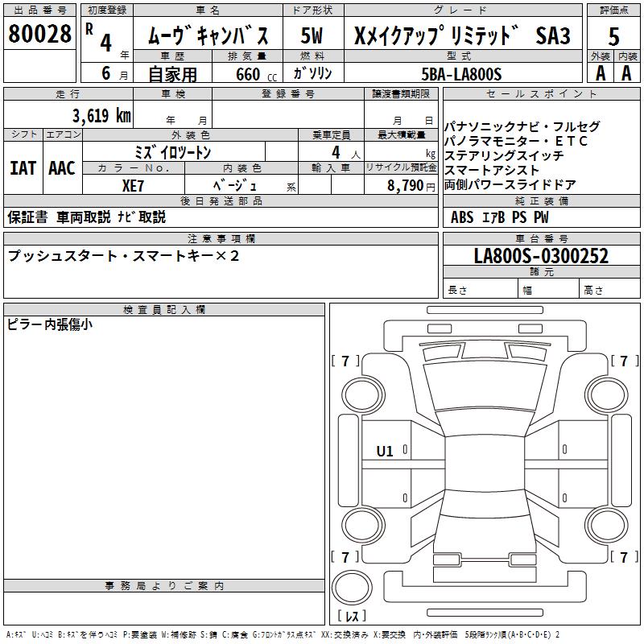Select 保証書 in later-shipped parts
This screenshot has width=644, height=644.
27,217
